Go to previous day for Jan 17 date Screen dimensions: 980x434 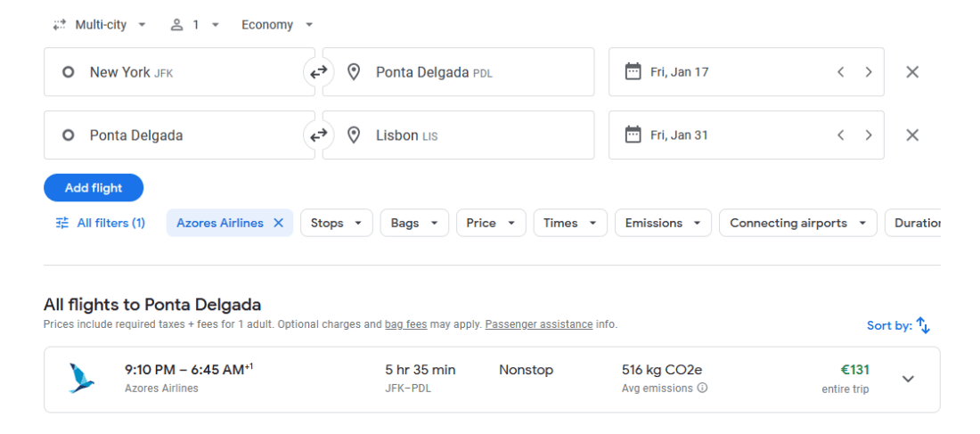(x=840, y=72)
